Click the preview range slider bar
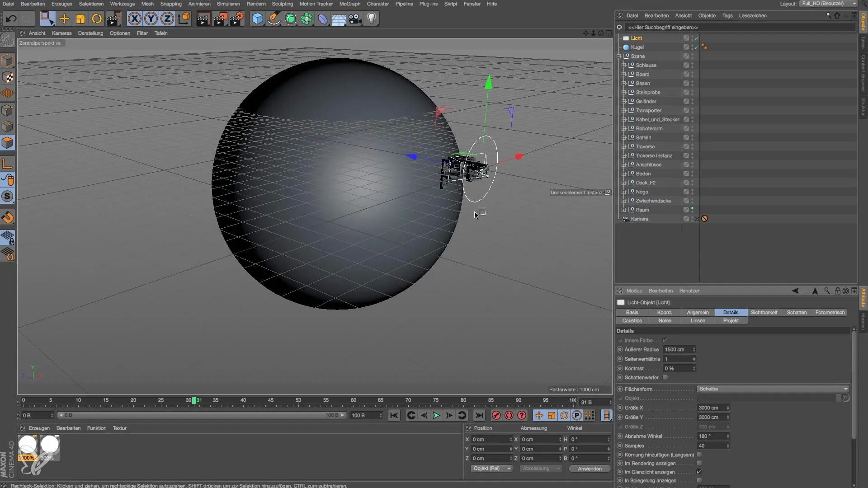The width and height of the screenshot is (868, 488). click(x=202, y=415)
